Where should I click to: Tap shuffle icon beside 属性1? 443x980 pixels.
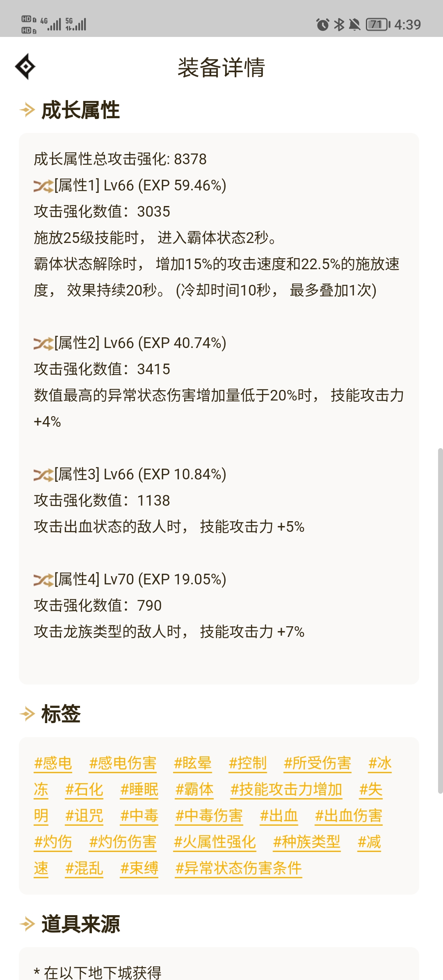(x=43, y=186)
